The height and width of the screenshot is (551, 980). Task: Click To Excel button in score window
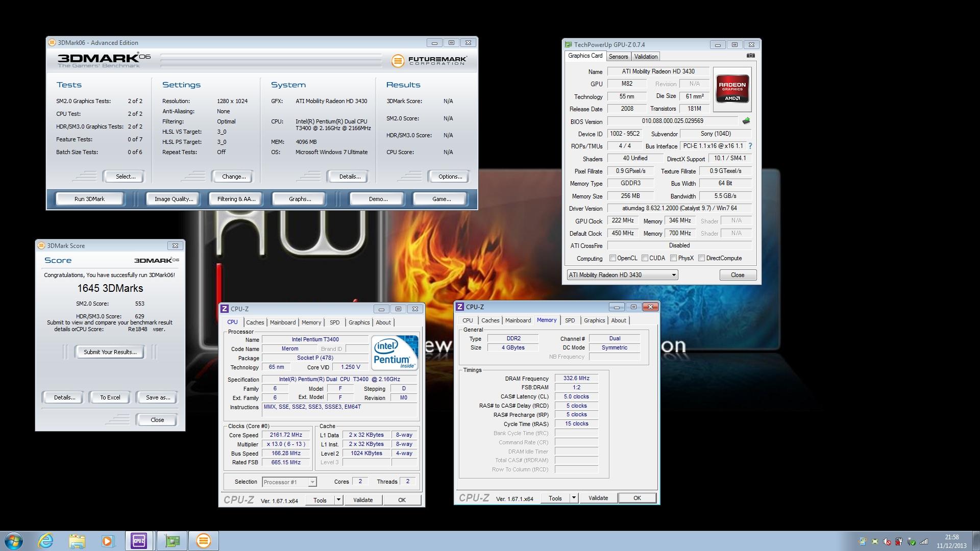110,397
